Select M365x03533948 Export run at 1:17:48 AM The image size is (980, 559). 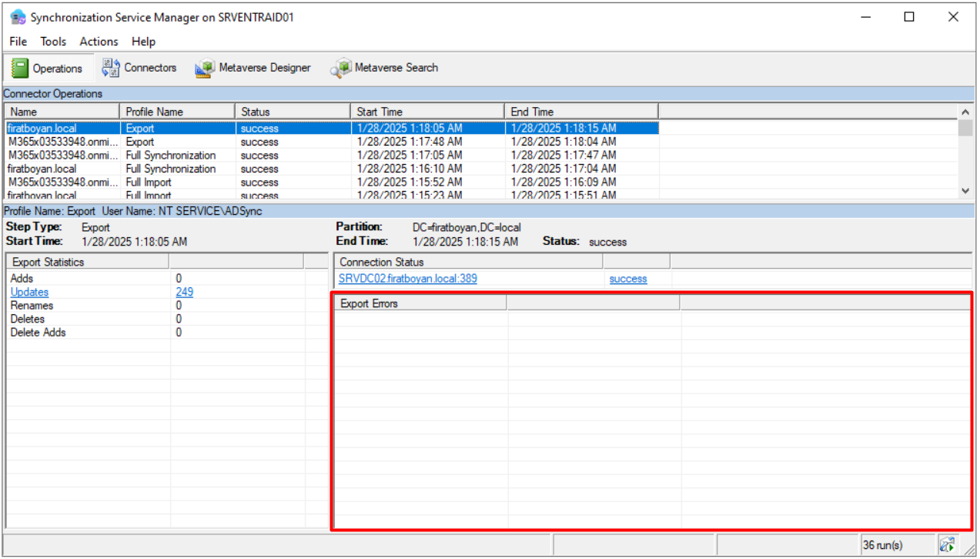click(331, 142)
